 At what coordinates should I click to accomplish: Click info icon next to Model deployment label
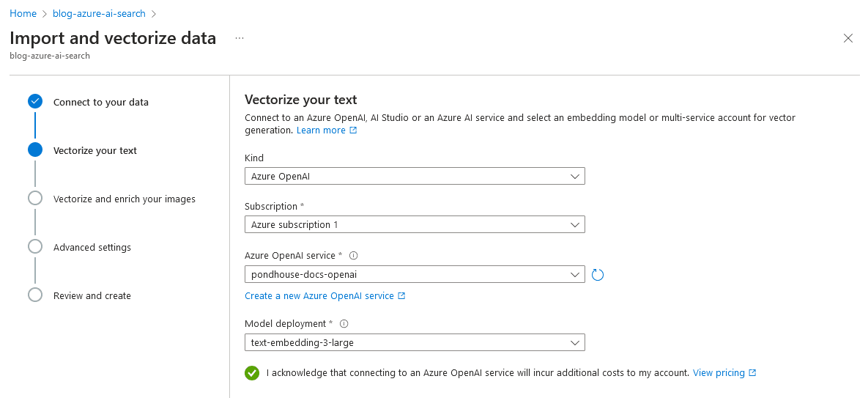[344, 324]
